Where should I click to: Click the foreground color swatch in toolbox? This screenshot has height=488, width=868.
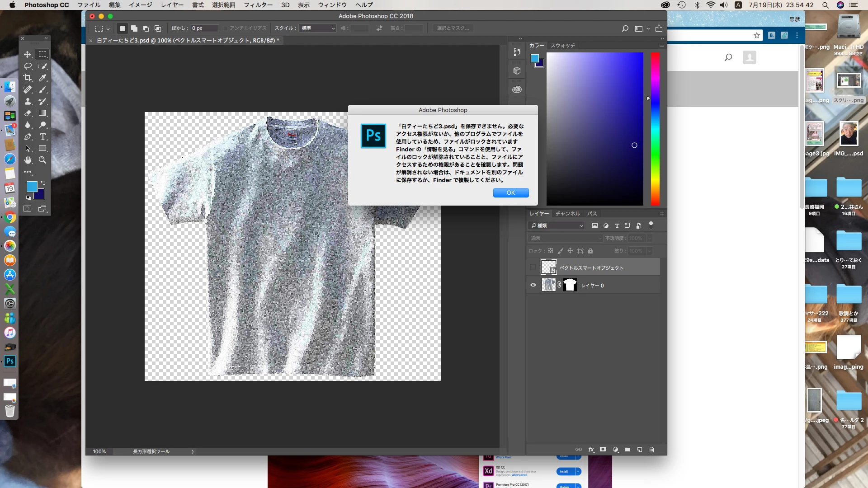pyautogui.click(x=31, y=187)
